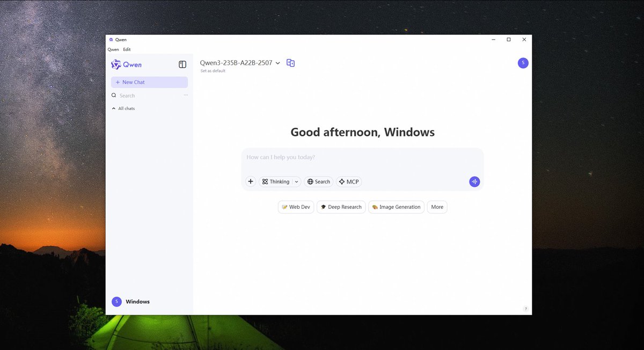The height and width of the screenshot is (350, 644).
Task: Click the translate icon next to model name
Action: coord(290,63)
